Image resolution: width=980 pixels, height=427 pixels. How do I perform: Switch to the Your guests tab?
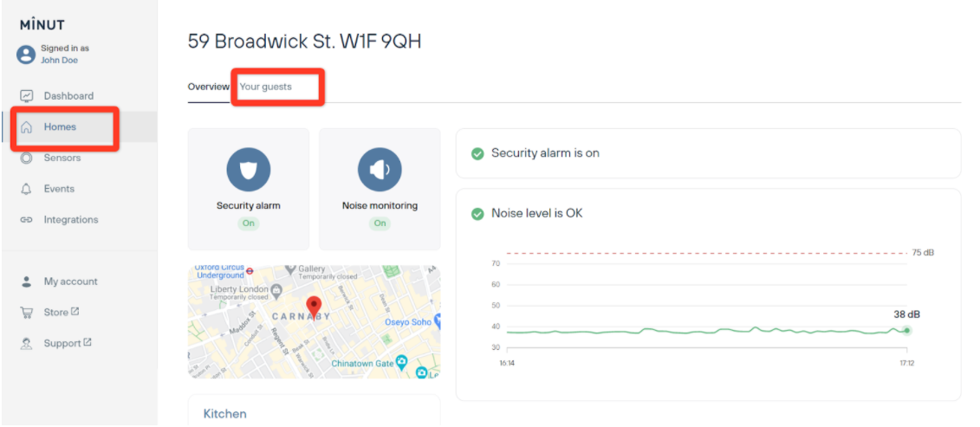point(266,87)
